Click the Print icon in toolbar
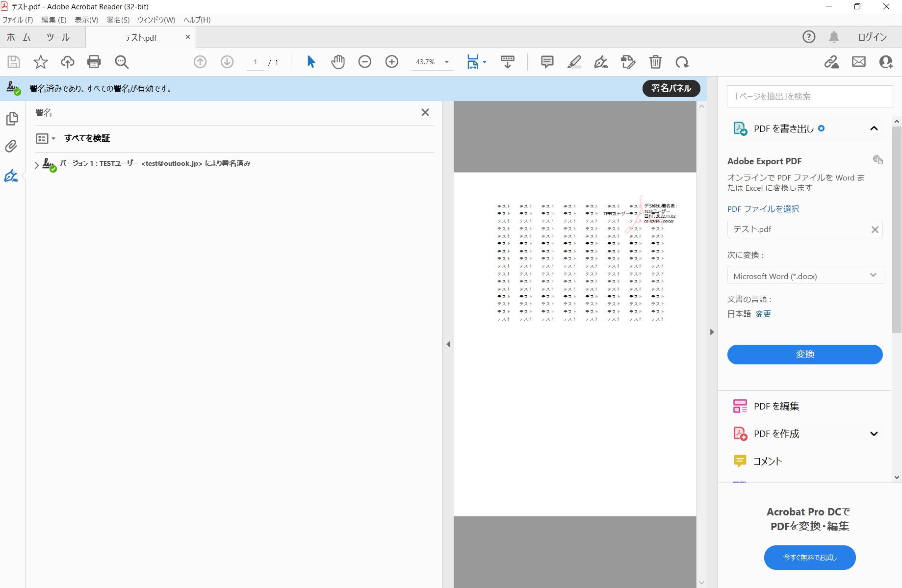Image resolution: width=902 pixels, height=588 pixels. click(x=94, y=62)
